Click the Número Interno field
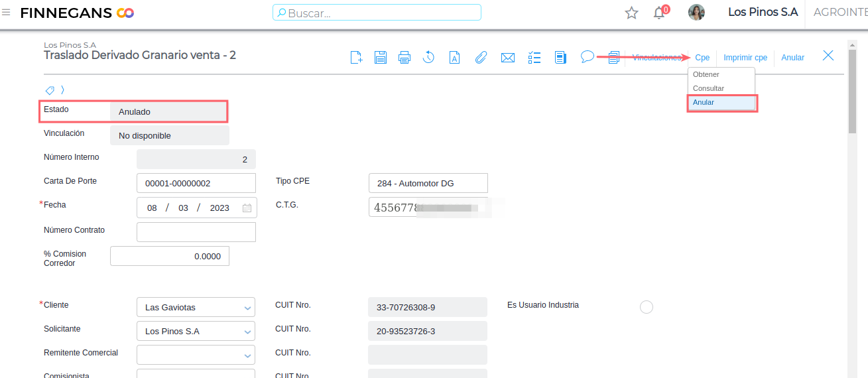 (196, 159)
